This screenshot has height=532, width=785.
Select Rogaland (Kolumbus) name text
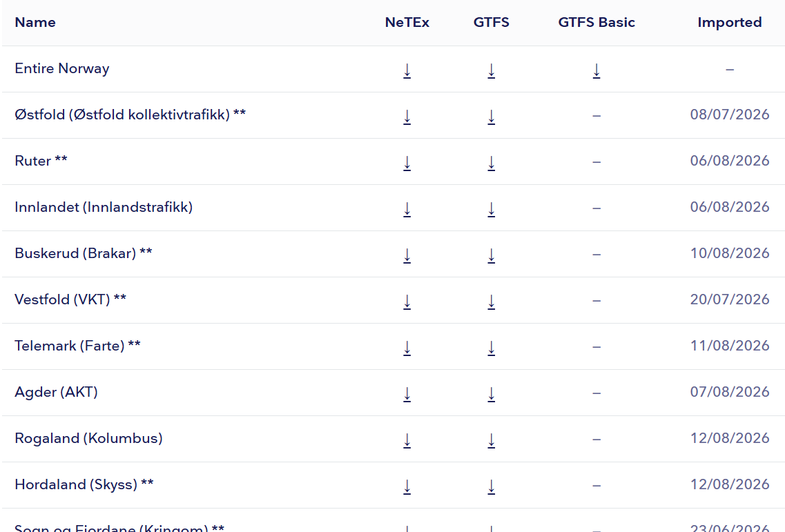[88, 438]
